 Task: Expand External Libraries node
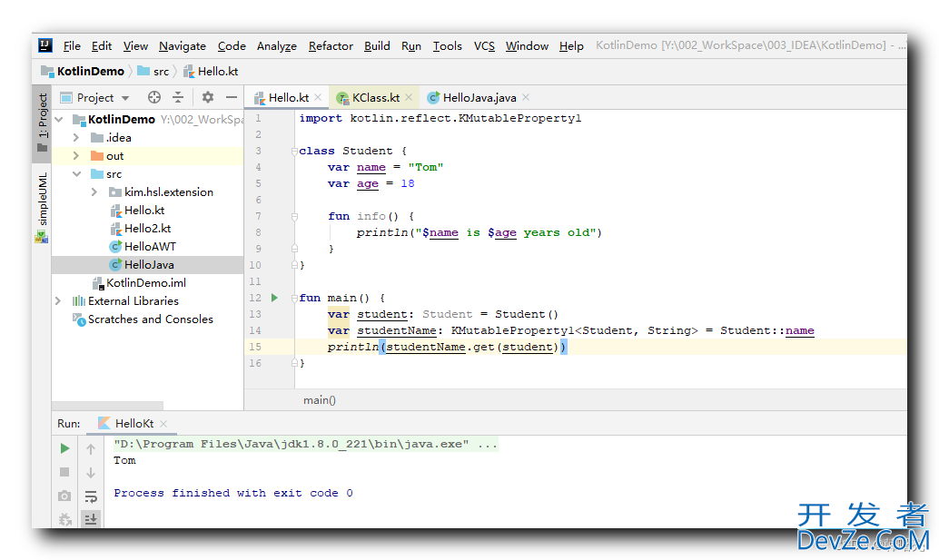coord(58,301)
